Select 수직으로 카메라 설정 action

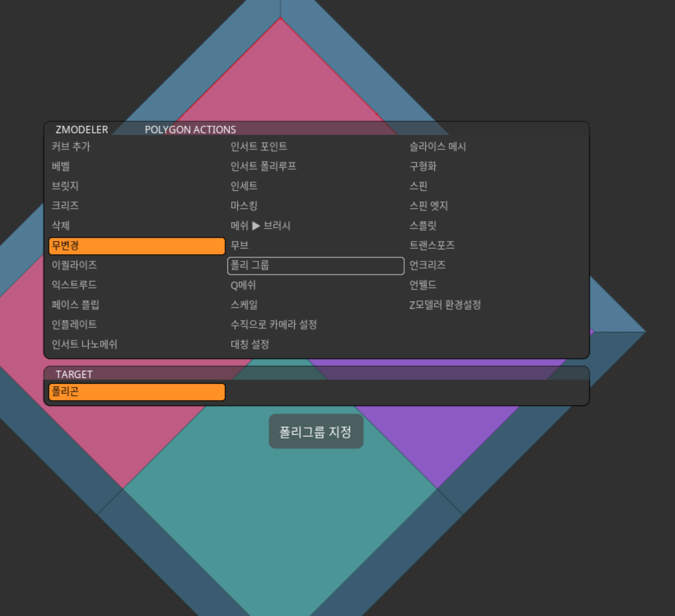click(x=316, y=325)
